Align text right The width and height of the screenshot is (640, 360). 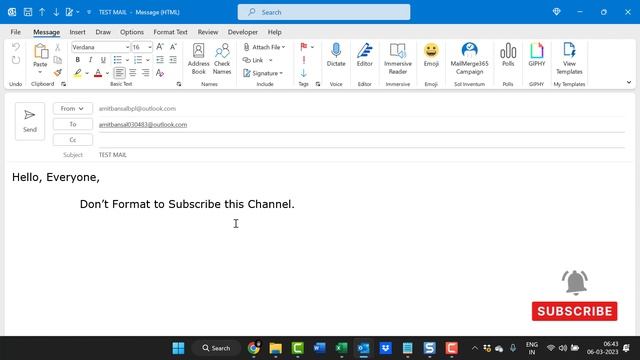[x=146, y=73]
